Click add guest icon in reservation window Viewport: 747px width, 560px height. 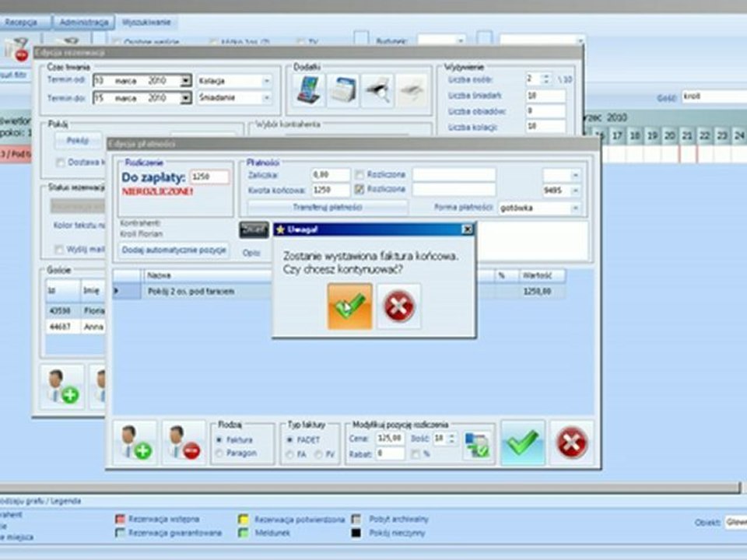coord(62,387)
